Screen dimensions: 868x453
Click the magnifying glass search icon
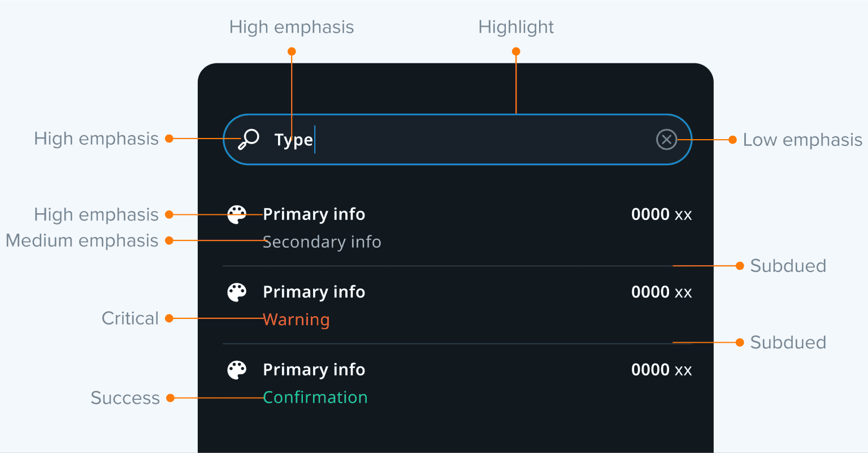point(249,139)
